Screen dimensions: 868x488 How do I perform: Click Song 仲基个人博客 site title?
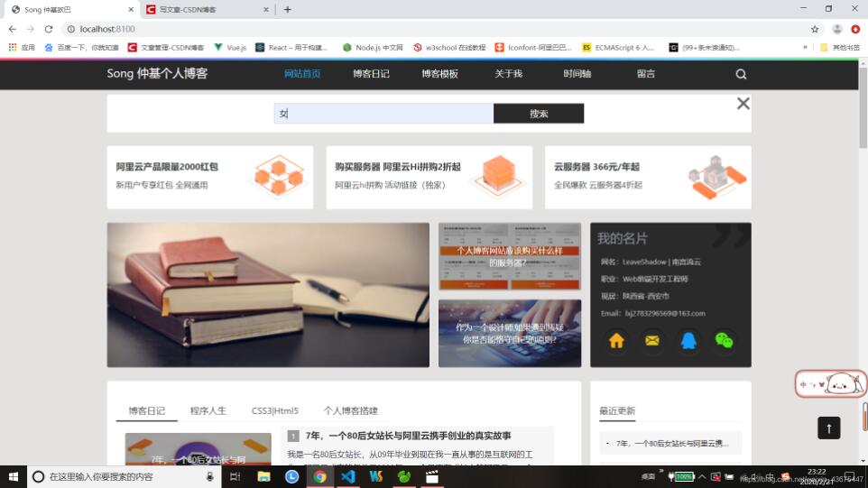157,74
